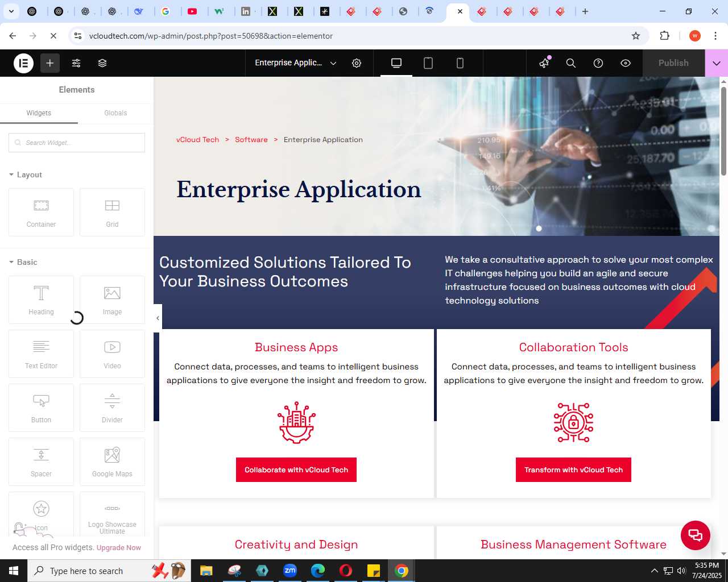Click the Software breadcrumb link

pos(251,140)
